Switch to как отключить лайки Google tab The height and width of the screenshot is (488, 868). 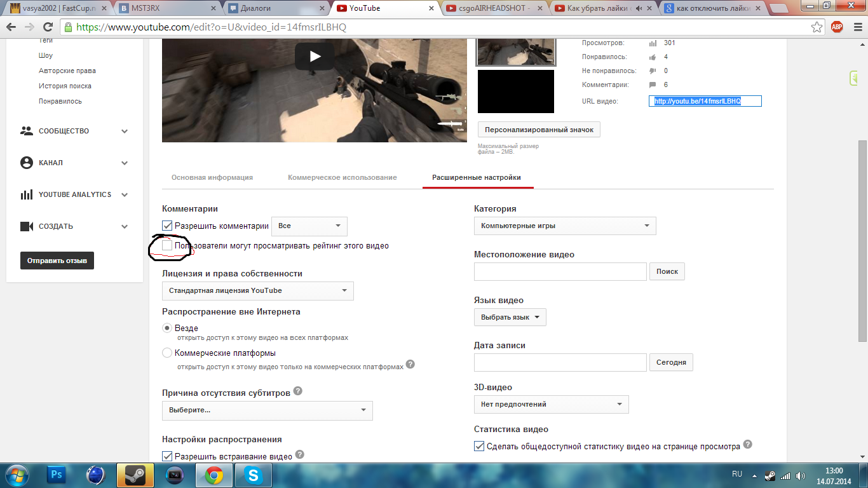point(713,8)
